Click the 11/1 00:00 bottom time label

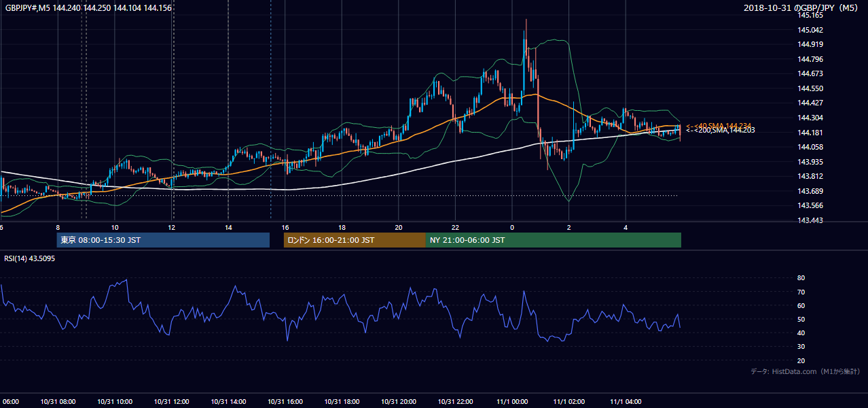point(511,402)
